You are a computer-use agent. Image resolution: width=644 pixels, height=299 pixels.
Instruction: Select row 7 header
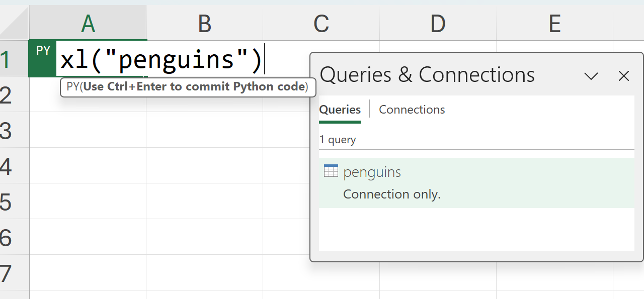[7, 273]
